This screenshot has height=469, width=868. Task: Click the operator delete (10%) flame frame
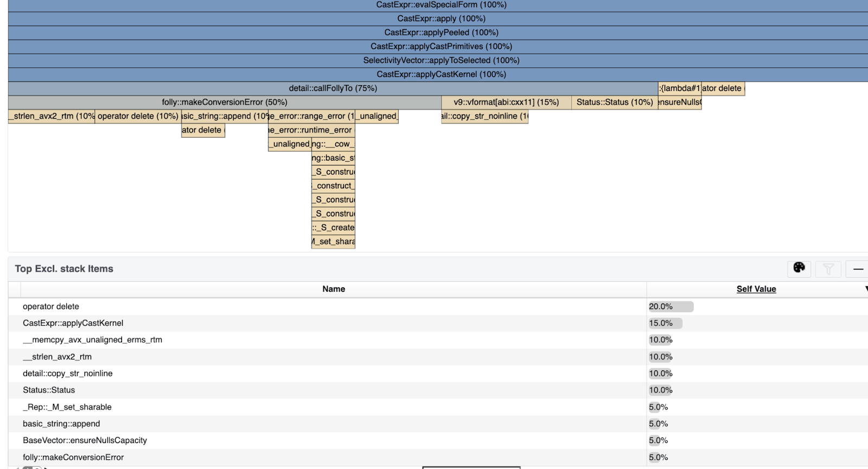coord(138,116)
